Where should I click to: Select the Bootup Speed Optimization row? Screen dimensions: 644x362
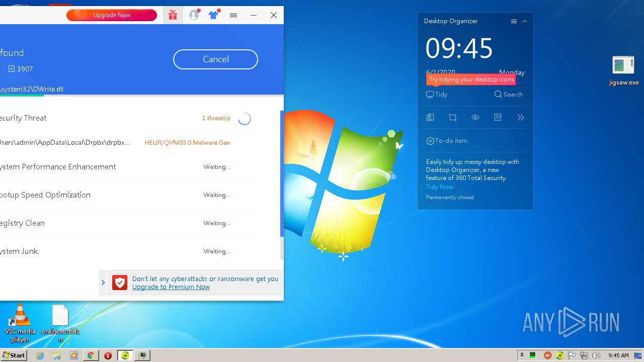(129, 195)
